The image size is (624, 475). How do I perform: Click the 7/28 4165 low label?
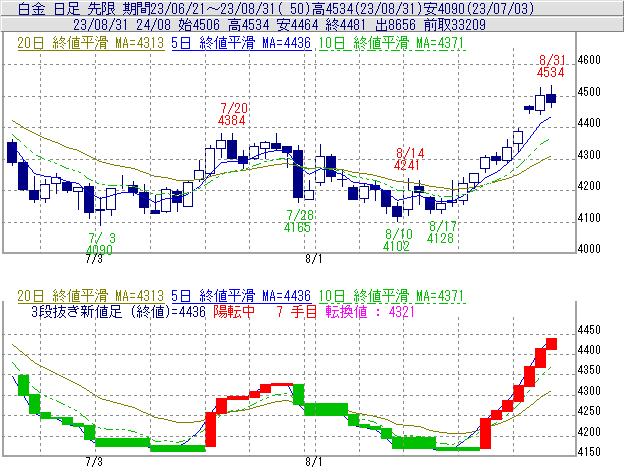click(x=298, y=221)
